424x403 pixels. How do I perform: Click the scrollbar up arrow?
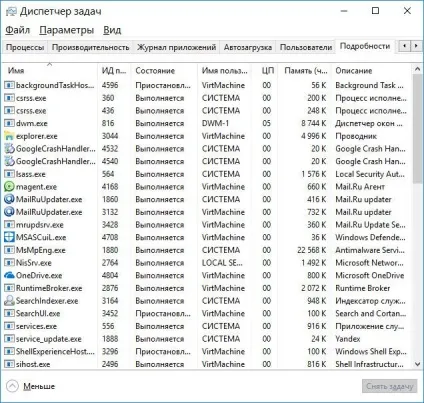(417, 69)
